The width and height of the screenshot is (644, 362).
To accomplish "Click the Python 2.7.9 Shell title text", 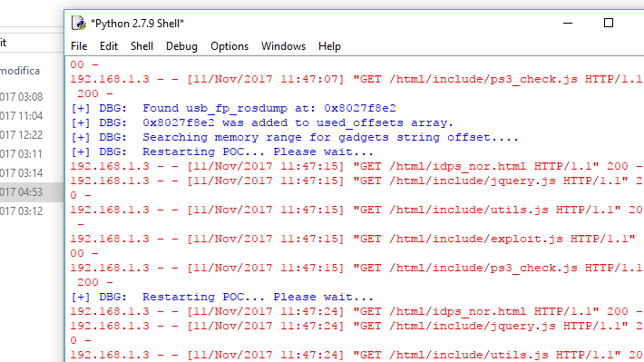I will 137,24.
